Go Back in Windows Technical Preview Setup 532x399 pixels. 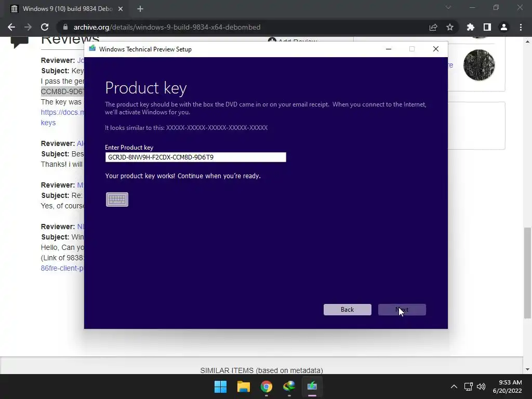pyautogui.click(x=348, y=310)
